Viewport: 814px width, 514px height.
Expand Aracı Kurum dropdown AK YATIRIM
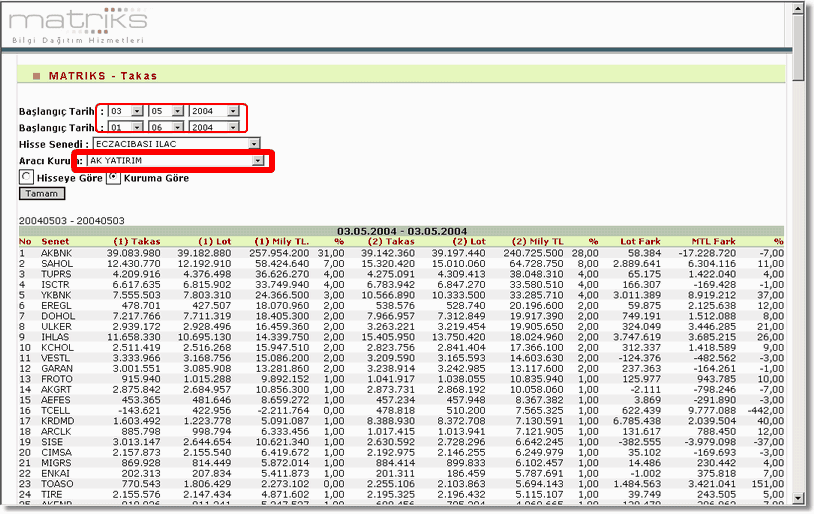pos(176,160)
